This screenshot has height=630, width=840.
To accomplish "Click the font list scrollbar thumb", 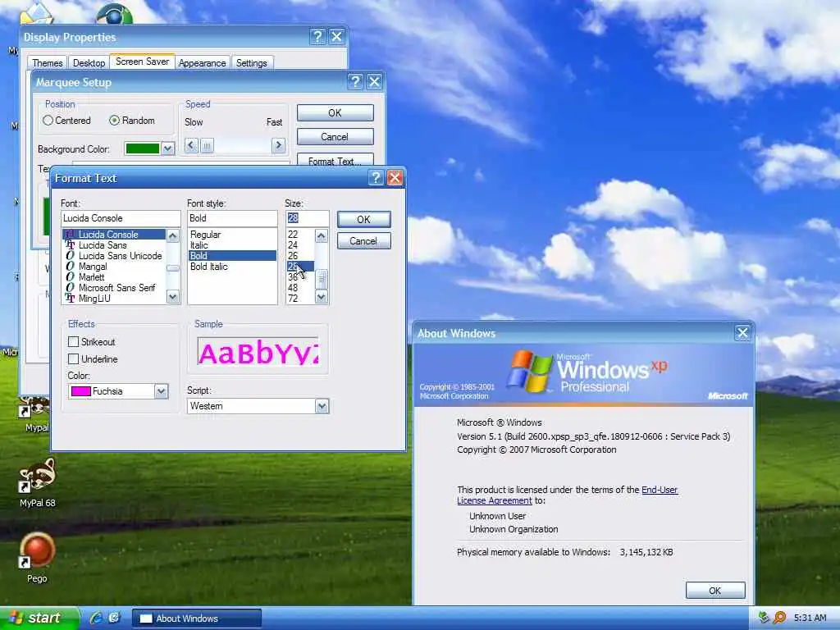I will pyautogui.click(x=173, y=268).
